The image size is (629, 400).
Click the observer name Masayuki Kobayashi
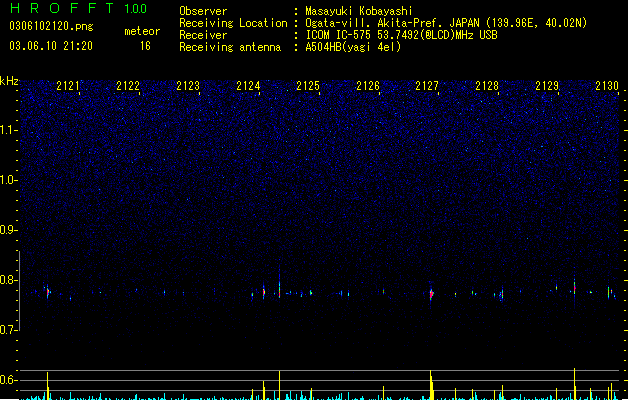[x=359, y=11]
